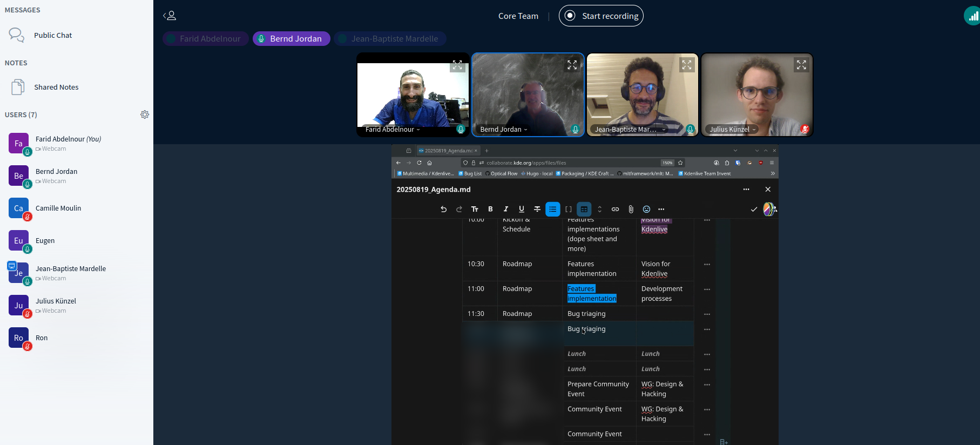Click Jean-Baptiste Mardelle's talking indicator pill
980x445 pixels.
pos(389,39)
